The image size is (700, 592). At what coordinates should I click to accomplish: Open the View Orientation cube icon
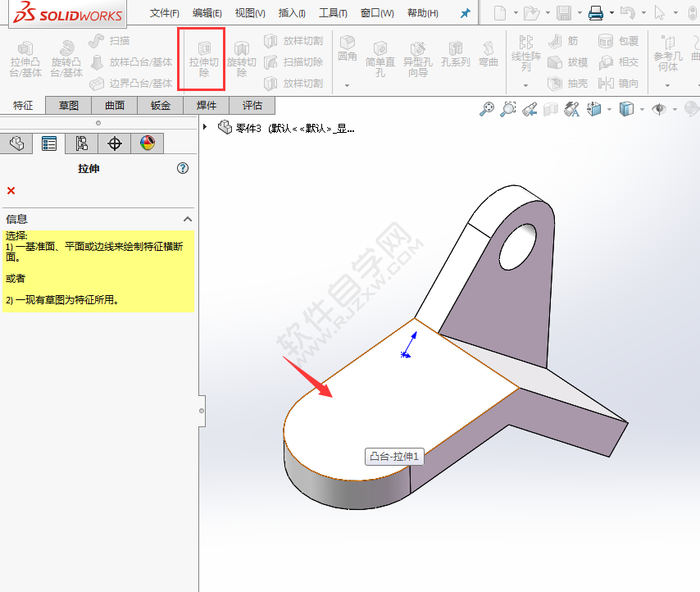[594, 109]
